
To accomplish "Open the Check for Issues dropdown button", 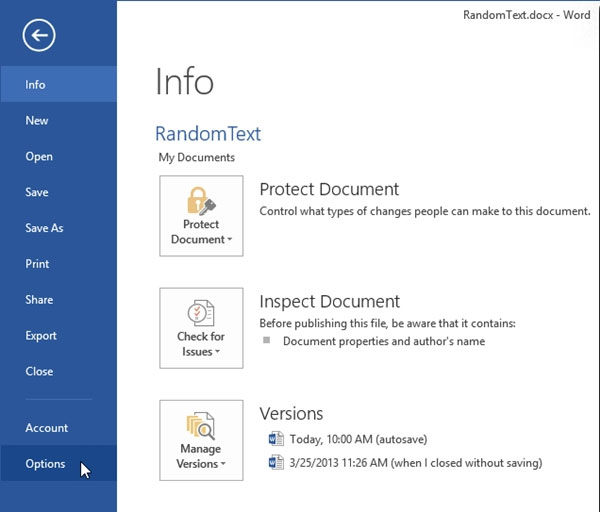I will (x=201, y=328).
